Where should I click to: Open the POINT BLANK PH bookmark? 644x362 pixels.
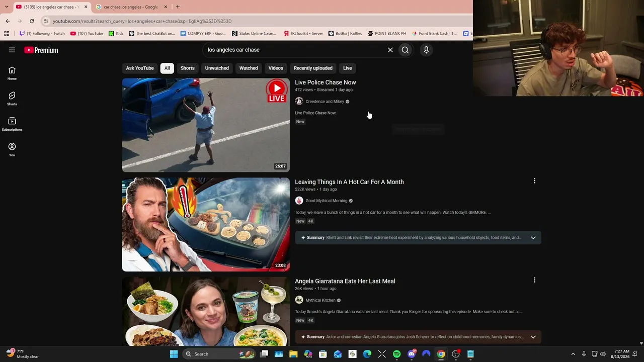coord(387,34)
